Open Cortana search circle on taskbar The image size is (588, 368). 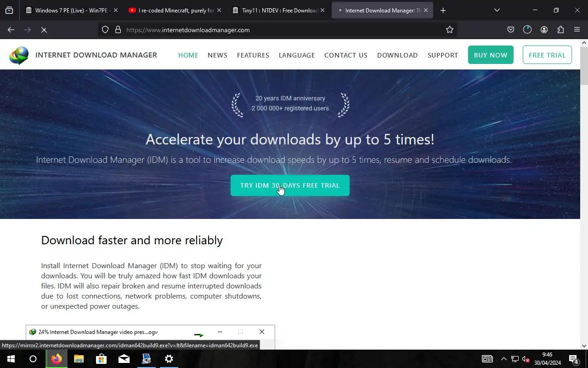[33, 359]
